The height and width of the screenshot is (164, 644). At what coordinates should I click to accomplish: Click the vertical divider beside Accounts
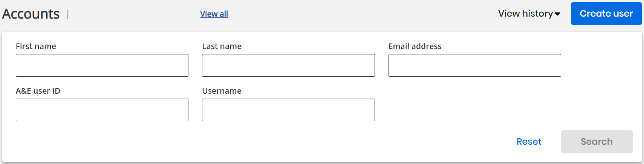click(x=68, y=15)
